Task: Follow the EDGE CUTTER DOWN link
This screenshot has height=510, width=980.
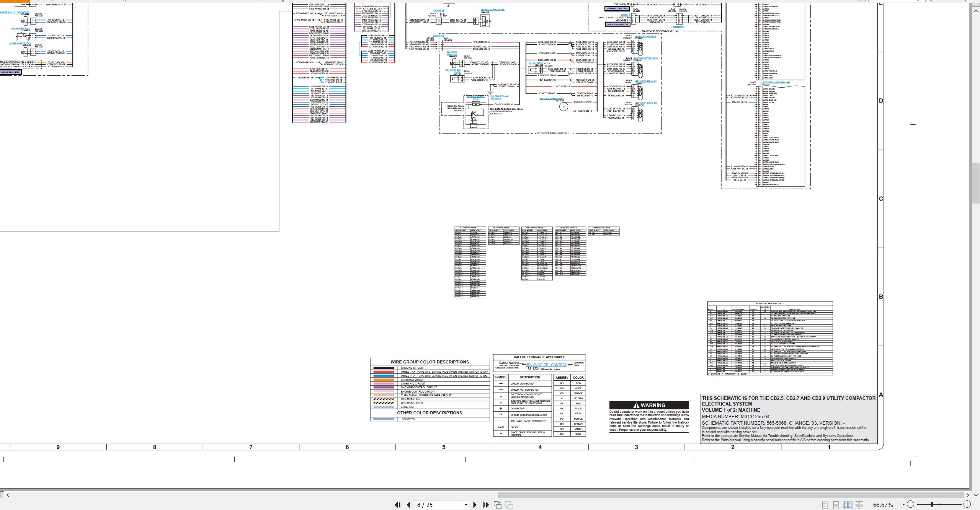Action: (646, 58)
